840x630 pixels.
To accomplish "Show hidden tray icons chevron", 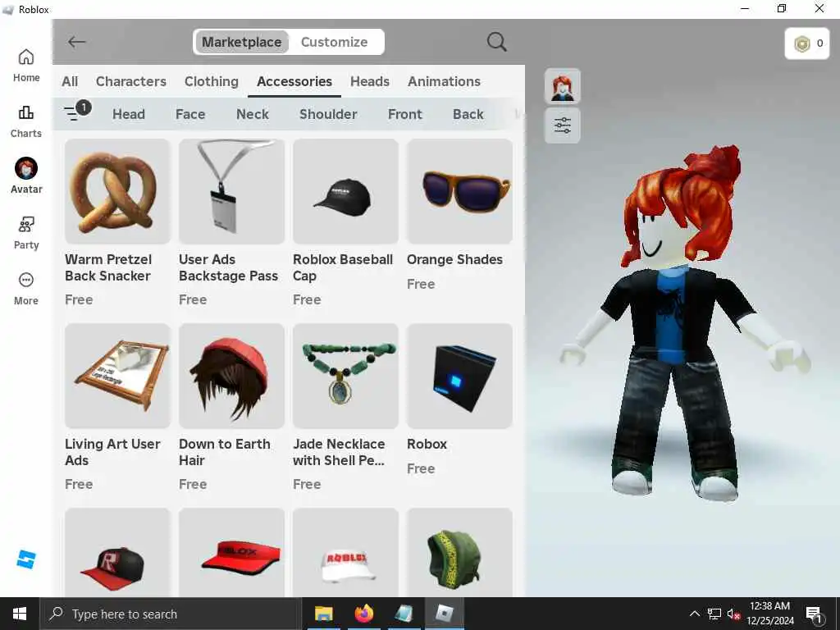I will (694, 614).
